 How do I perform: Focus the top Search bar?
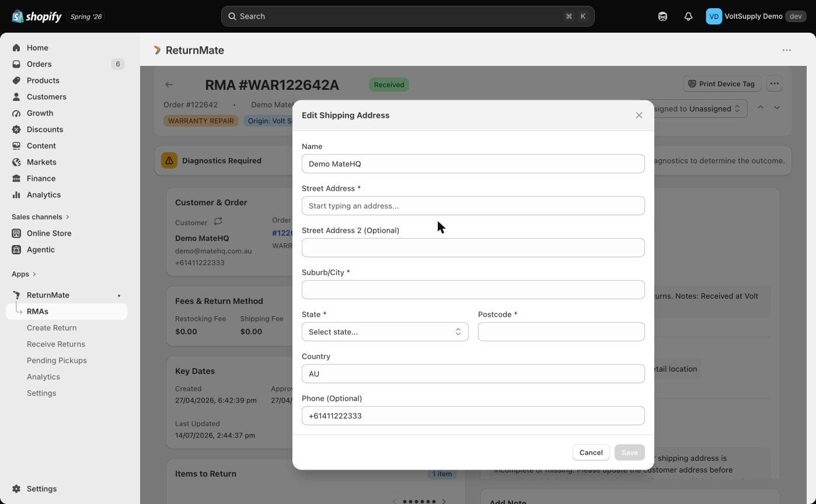pos(407,16)
